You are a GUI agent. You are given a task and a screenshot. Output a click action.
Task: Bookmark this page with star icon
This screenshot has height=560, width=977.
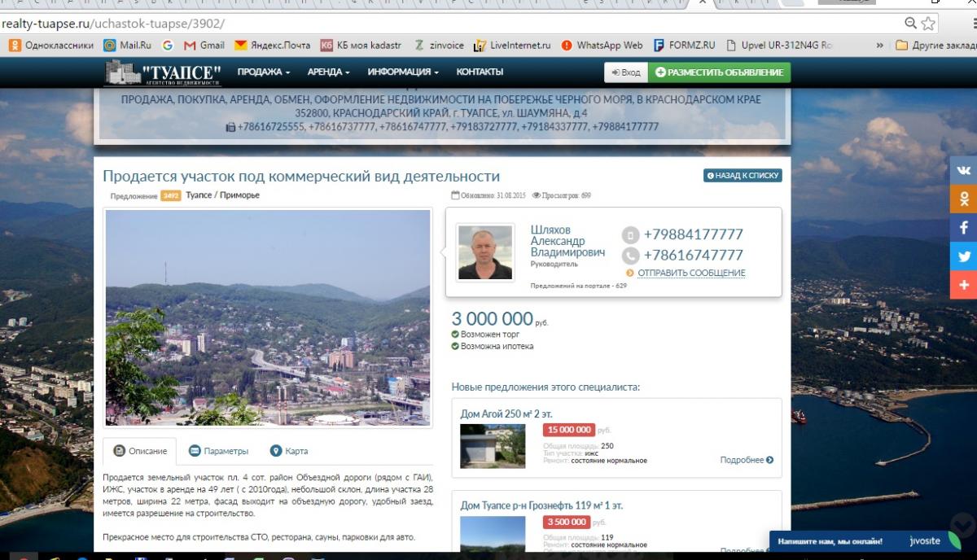928,24
